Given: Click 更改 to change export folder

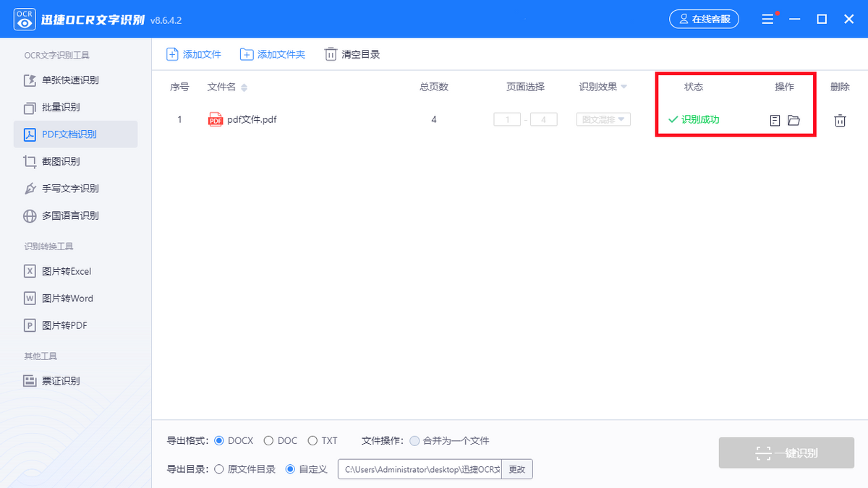Looking at the screenshot, I should click(x=517, y=469).
